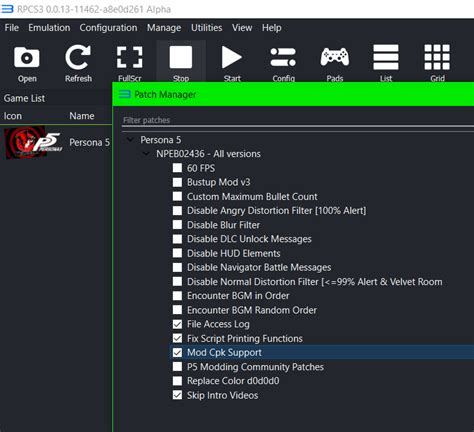Switch game list to List view

click(386, 57)
